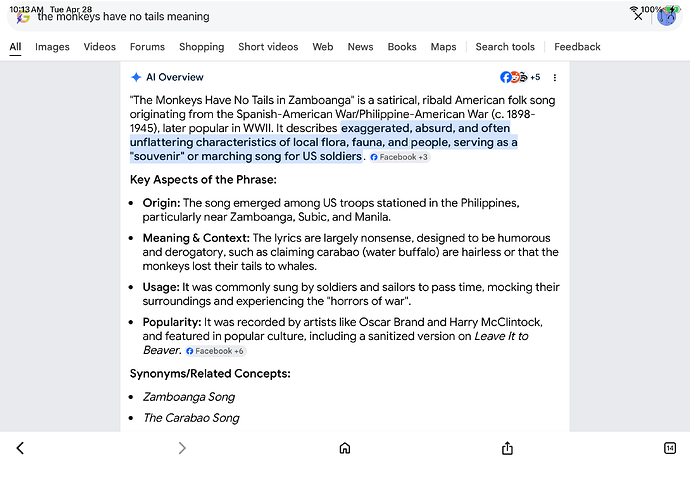Tap the 'Synonyms/Related Concepts:' heading

tap(210, 373)
